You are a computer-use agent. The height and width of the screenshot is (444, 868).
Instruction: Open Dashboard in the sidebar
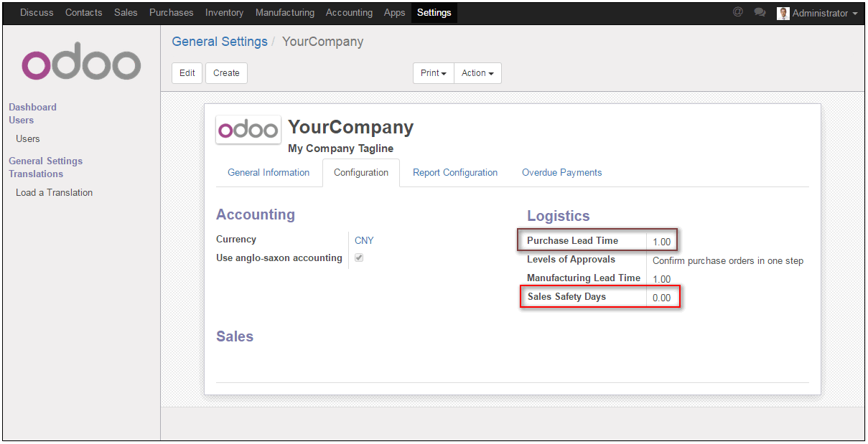click(x=32, y=107)
